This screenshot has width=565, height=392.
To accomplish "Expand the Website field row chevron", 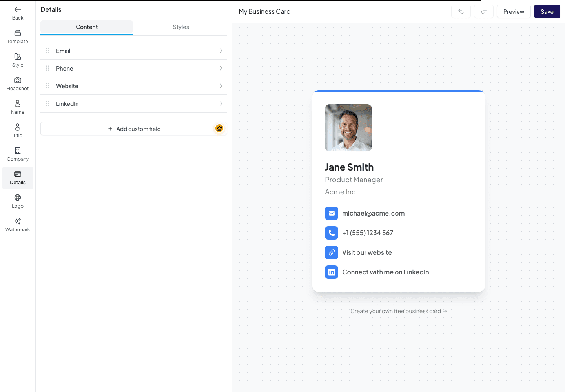I will [221, 86].
